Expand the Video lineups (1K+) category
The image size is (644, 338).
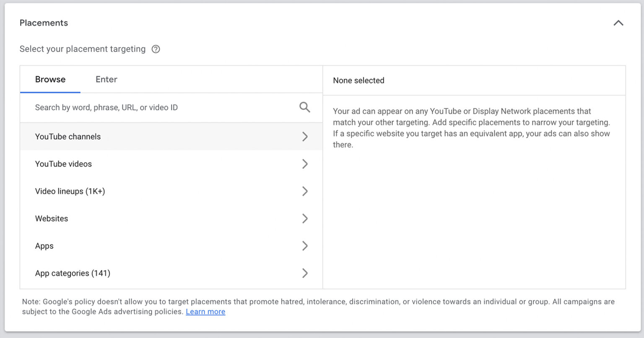(x=305, y=191)
